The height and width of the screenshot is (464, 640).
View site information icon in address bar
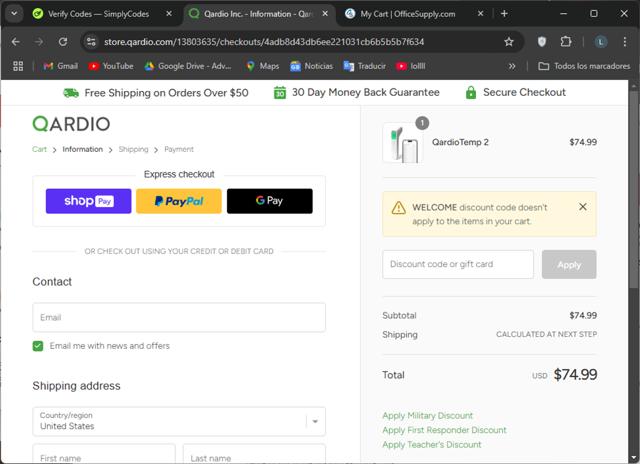(x=91, y=42)
